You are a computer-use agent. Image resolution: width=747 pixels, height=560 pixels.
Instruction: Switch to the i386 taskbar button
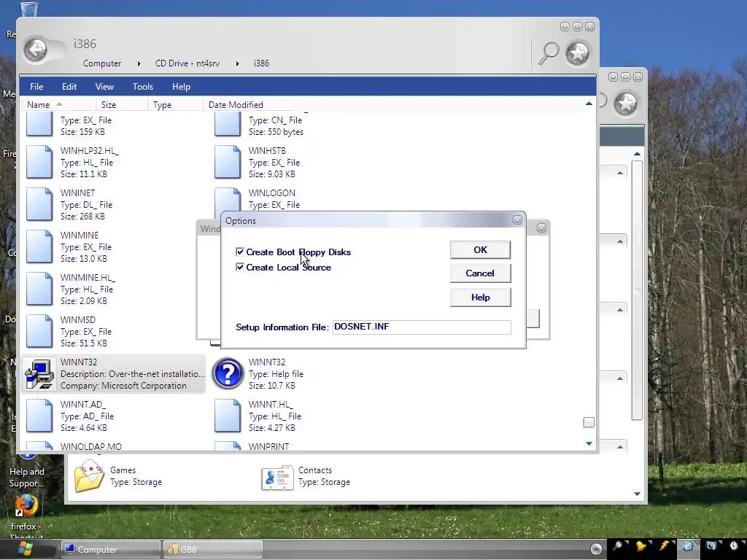213,550
